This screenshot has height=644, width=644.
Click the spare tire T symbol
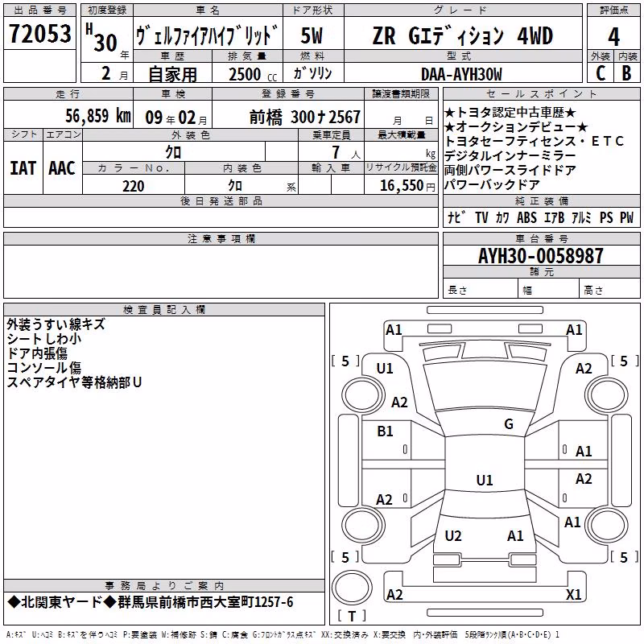[352, 616]
